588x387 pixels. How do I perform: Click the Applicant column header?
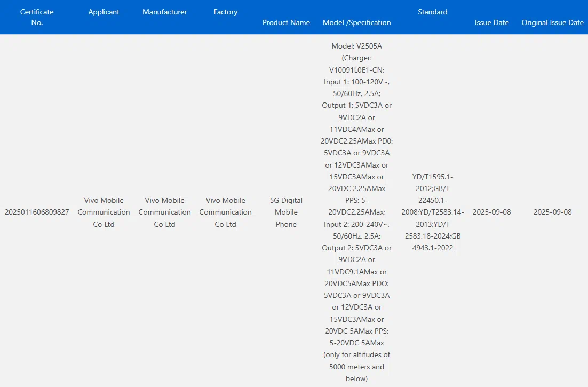(104, 12)
